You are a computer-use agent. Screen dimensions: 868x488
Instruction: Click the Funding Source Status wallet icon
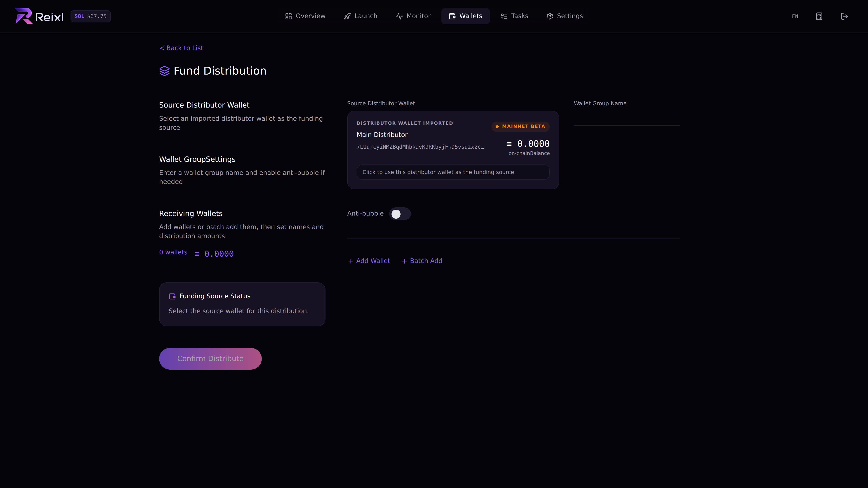[x=172, y=296]
